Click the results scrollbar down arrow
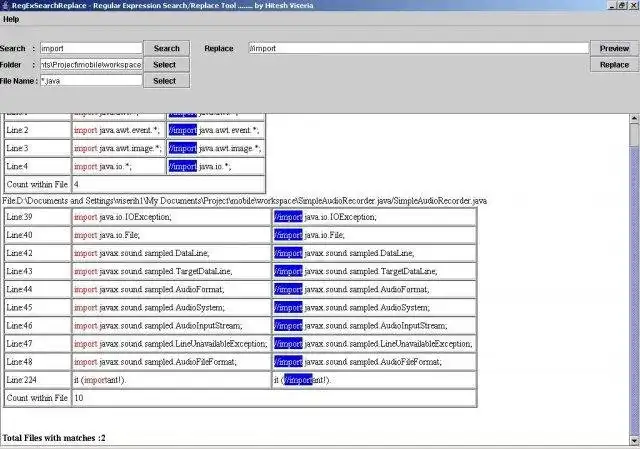Image resolution: width=640 pixels, height=449 pixels. click(x=634, y=441)
